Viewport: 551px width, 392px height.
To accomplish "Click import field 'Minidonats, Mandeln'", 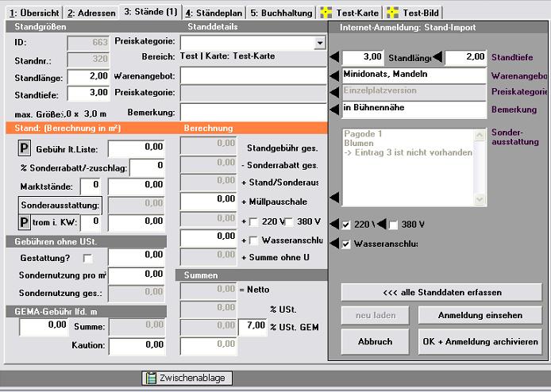I will (414, 75).
